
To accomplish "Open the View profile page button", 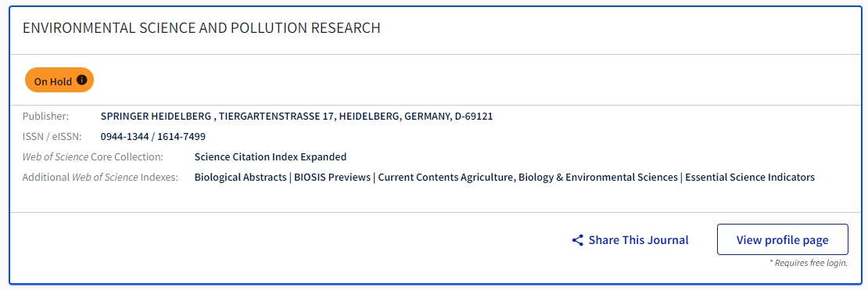I will (782, 239).
